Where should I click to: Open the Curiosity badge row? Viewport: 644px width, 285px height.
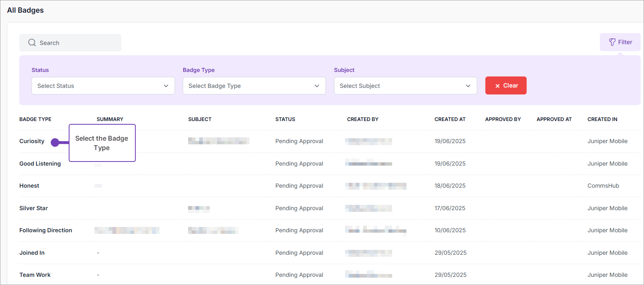point(32,141)
